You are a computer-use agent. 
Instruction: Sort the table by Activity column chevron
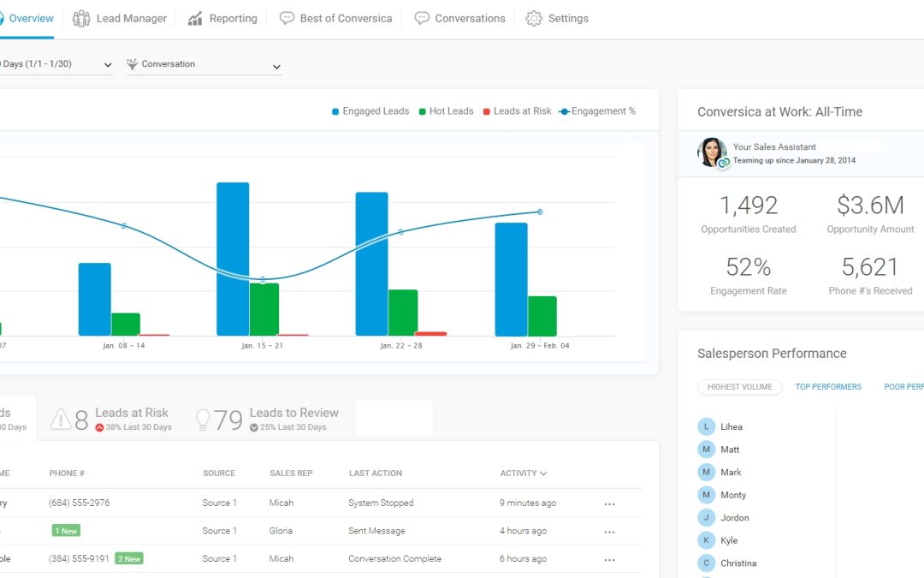click(x=543, y=473)
